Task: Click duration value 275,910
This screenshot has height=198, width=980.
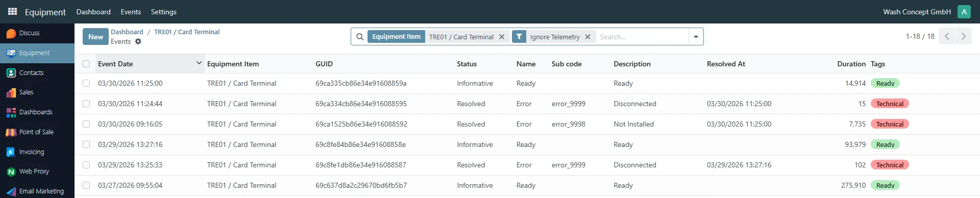Action: 853,185
